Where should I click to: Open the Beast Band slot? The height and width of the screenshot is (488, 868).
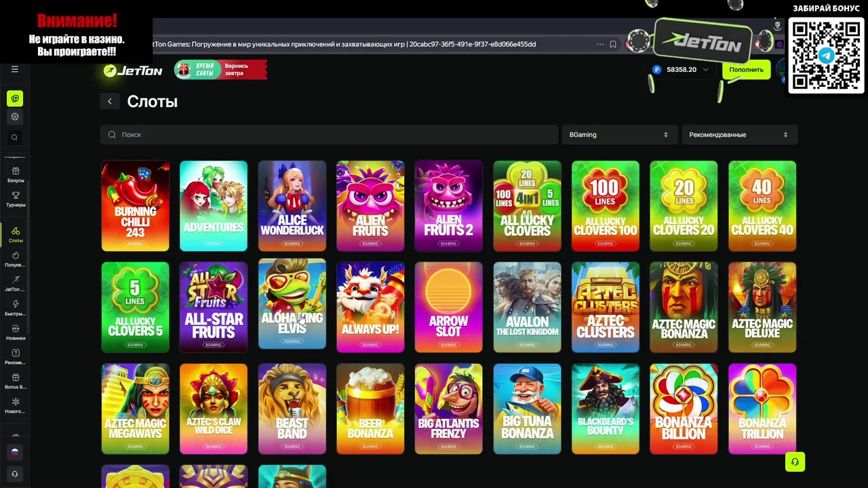[292, 409]
